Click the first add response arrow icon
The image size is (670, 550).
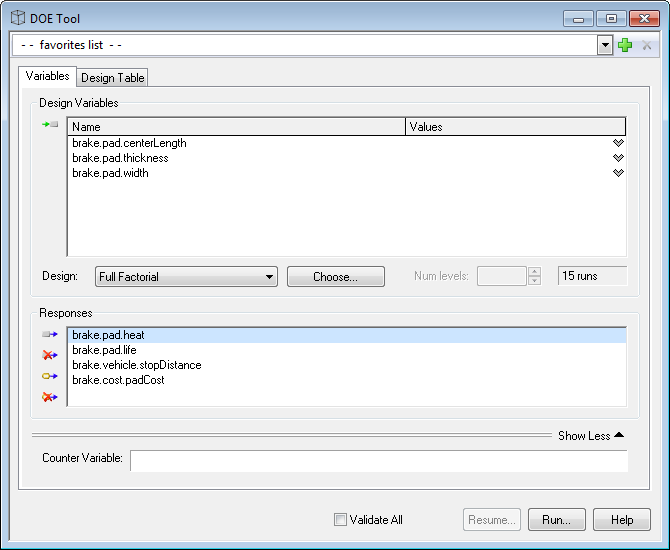point(50,335)
